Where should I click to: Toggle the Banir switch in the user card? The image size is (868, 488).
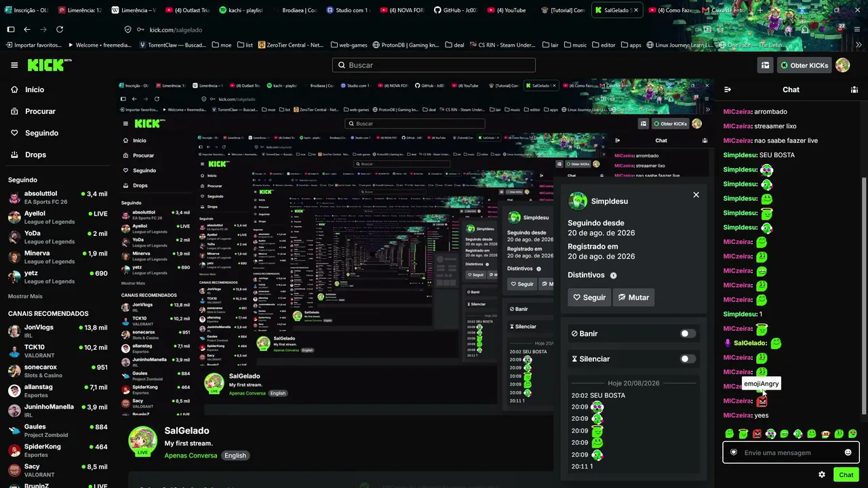(x=688, y=333)
